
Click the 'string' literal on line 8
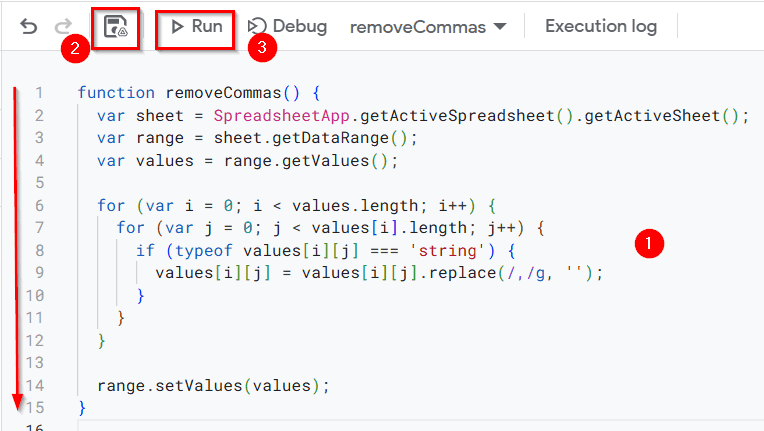tap(447, 251)
